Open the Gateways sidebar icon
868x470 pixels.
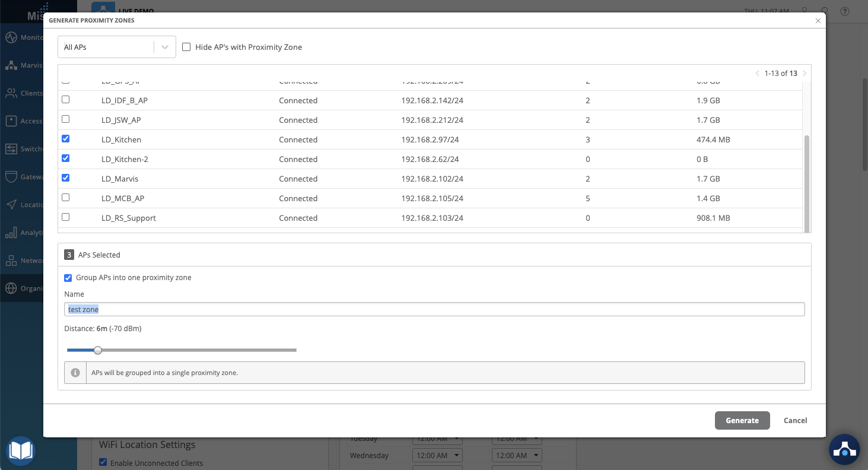coord(11,177)
